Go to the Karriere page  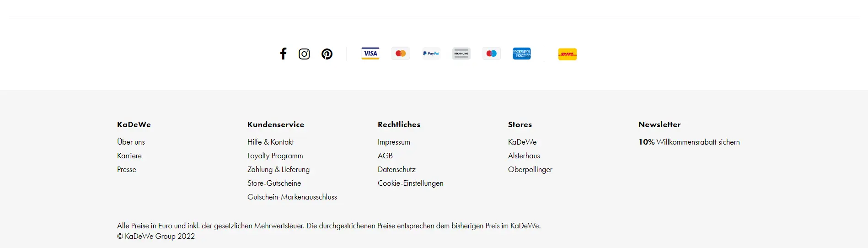click(x=129, y=156)
